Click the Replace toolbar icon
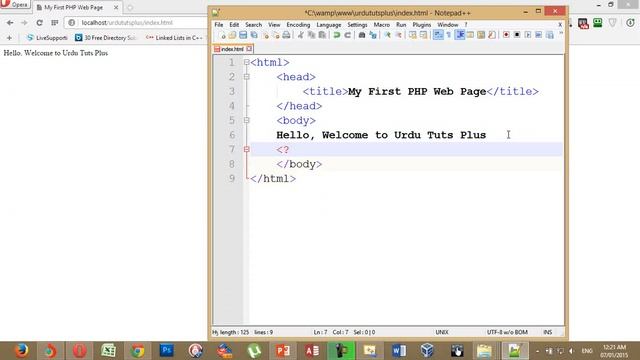Screen dimensions: 640x360 [373, 35]
